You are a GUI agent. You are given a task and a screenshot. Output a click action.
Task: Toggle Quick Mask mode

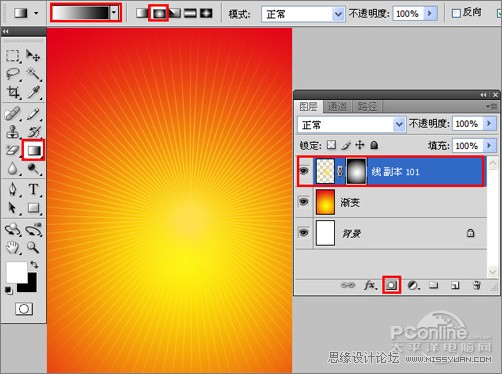[24, 309]
